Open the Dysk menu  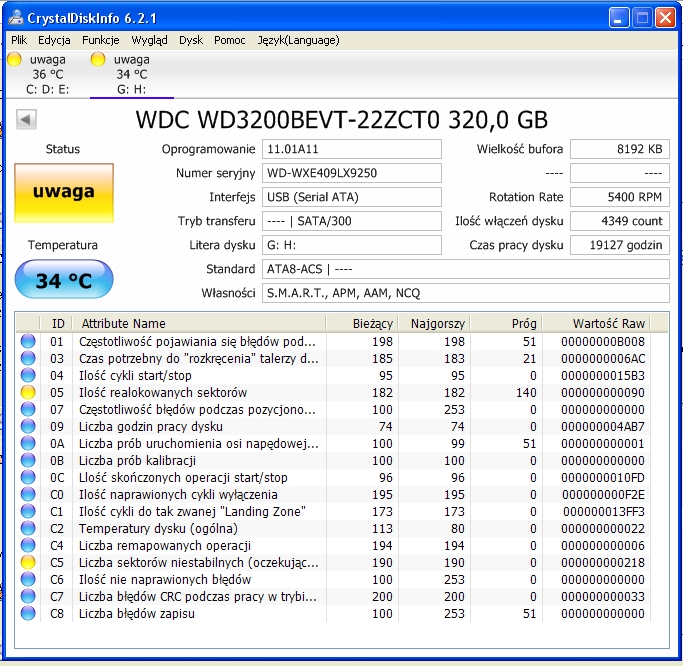pyautogui.click(x=191, y=40)
